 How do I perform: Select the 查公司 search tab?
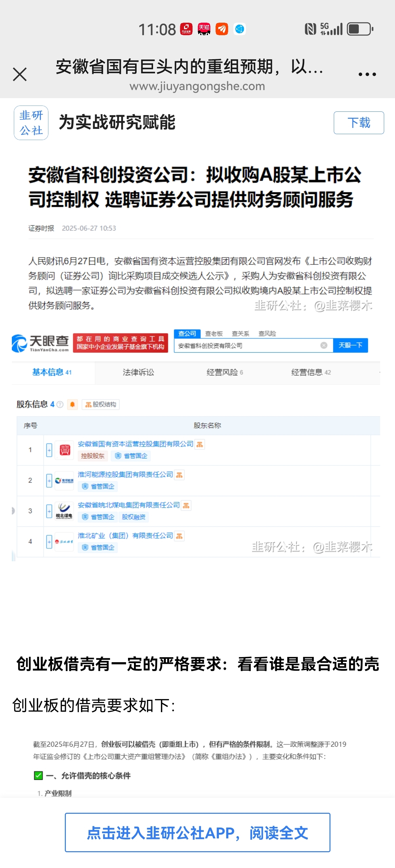187,334
